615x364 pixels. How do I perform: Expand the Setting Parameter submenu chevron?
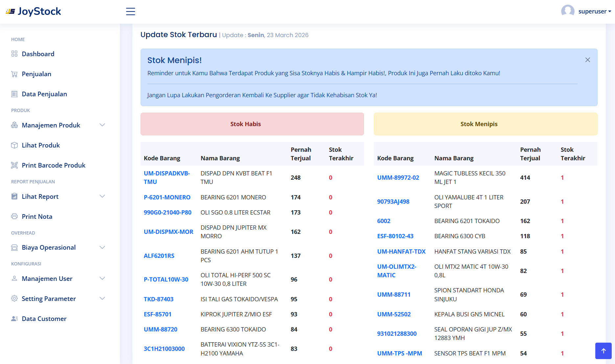[102, 299]
